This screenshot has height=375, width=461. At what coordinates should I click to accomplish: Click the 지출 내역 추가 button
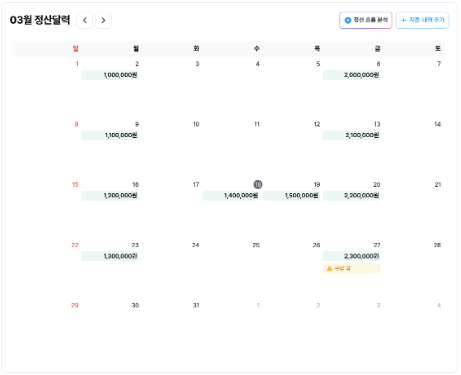click(422, 20)
